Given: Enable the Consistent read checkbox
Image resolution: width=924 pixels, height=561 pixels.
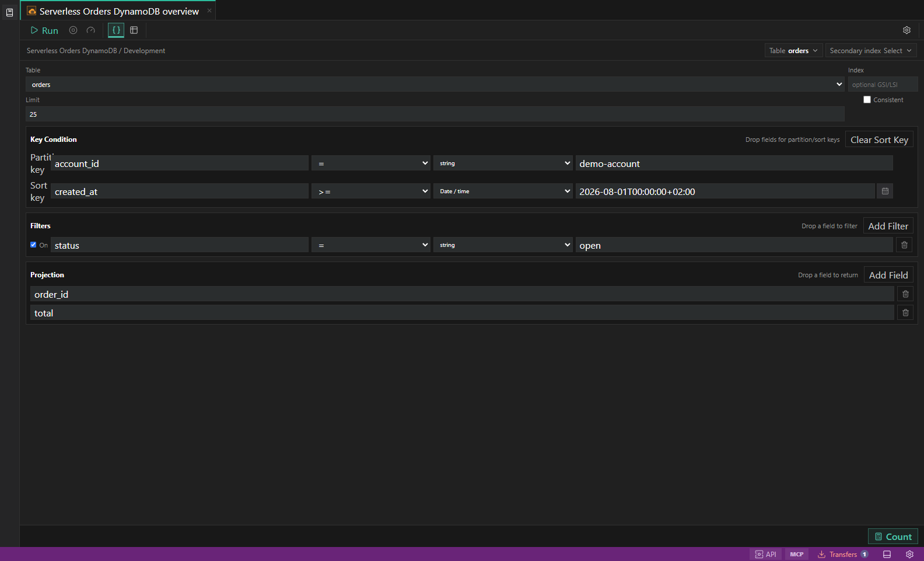Looking at the screenshot, I should [867, 100].
